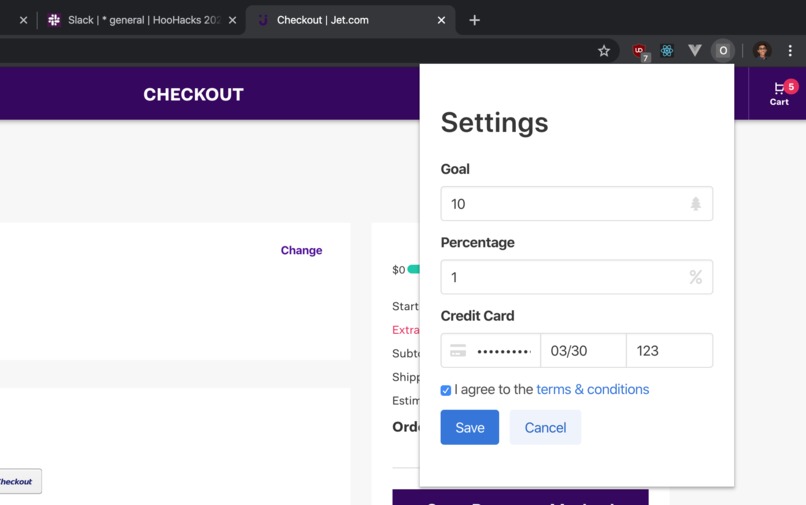Open a new browser tab
Image resolution: width=806 pixels, height=505 pixels.
point(474,20)
